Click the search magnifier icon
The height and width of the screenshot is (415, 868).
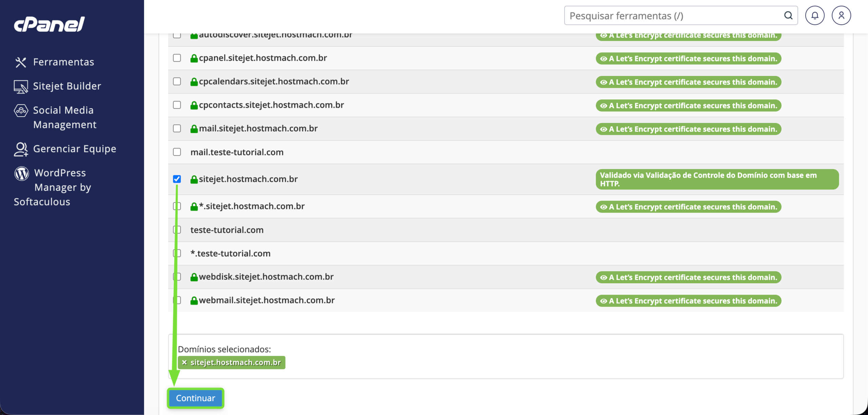(x=788, y=16)
